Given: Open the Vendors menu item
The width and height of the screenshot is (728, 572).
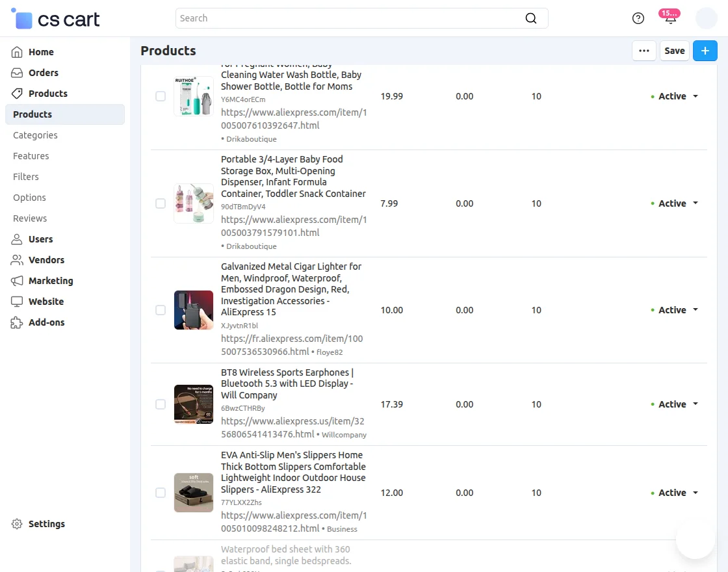Looking at the screenshot, I should coord(46,260).
